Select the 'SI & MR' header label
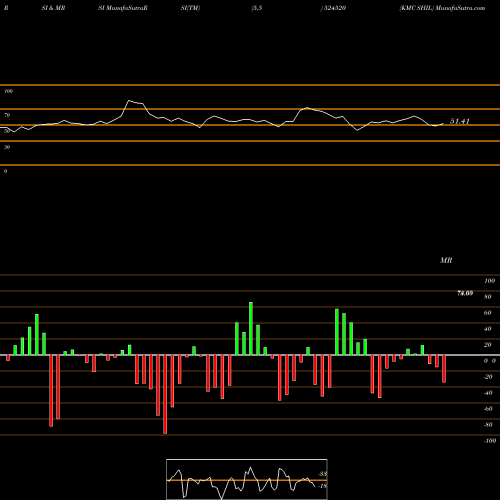 click(x=53, y=8)
